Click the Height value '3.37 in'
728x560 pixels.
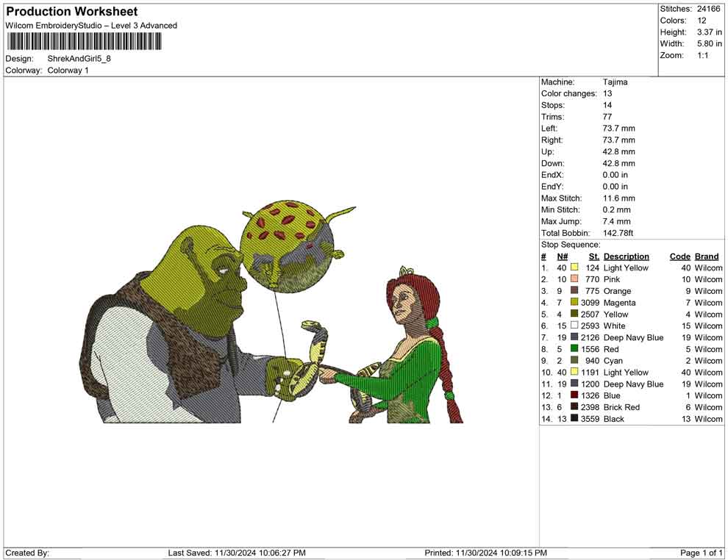point(709,32)
